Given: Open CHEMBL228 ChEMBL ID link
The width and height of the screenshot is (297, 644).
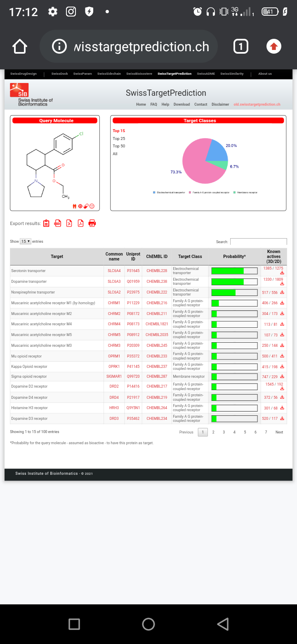Looking at the screenshot, I should [x=157, y=271].
